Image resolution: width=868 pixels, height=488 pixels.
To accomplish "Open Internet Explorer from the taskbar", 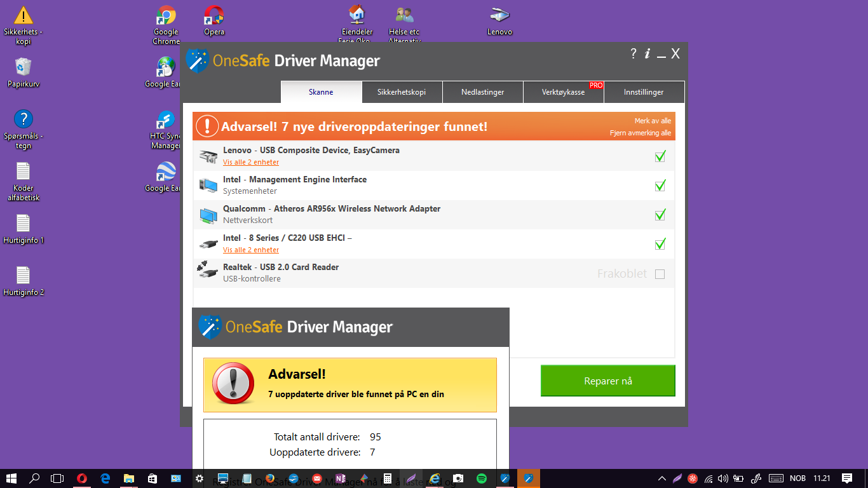I will (x=435, y=478).
